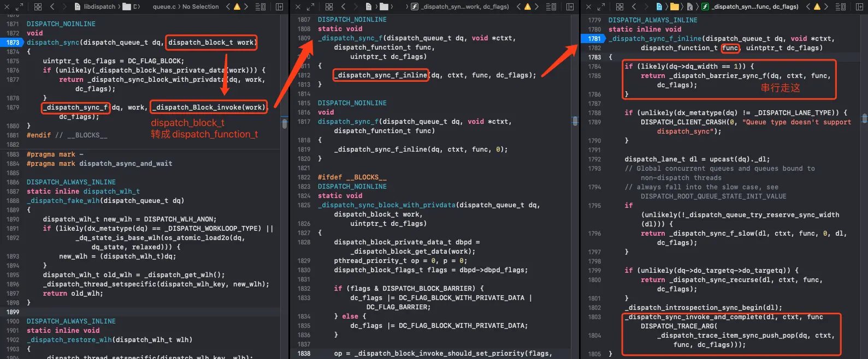Jump to previous issue in right pane
868x359 pixels.
pyautogui.click(x=808, y=7)
